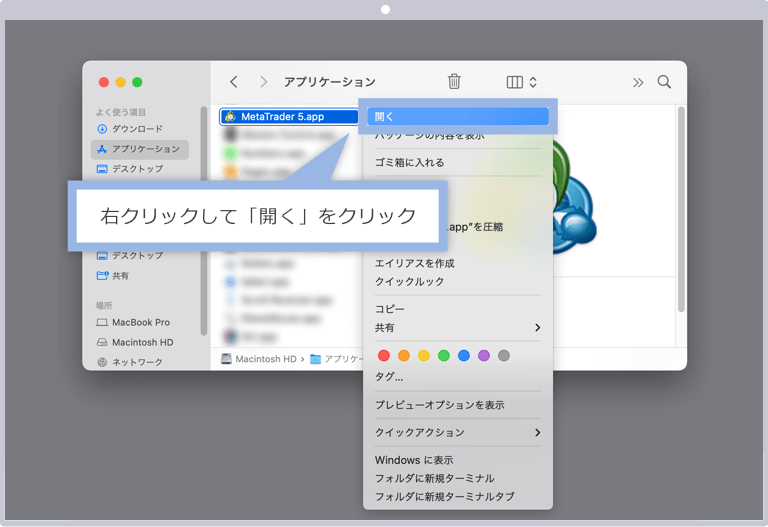Expand the view mode up-down chevron
This screenshot has width=768, height=527.
coord(533,82)
